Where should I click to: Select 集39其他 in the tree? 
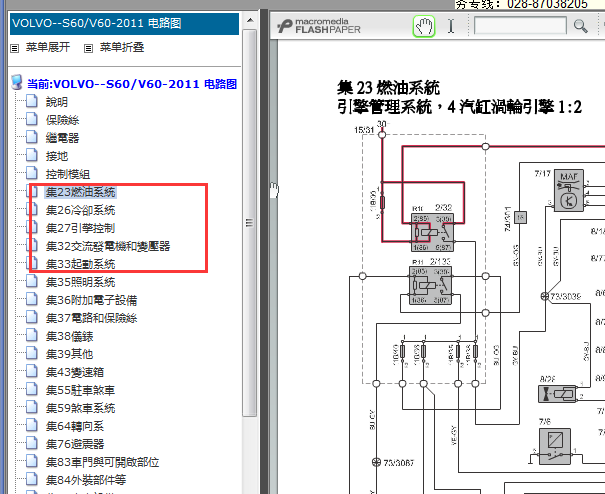69,354
